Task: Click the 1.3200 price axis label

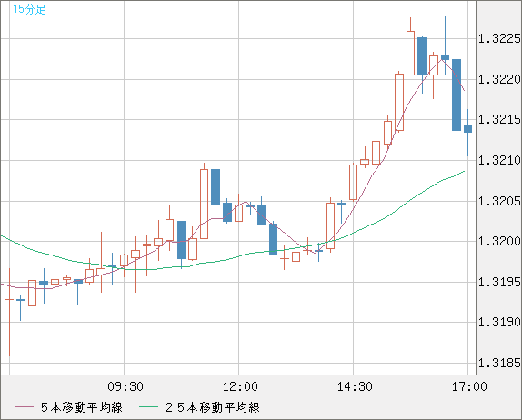Action: 499,241
